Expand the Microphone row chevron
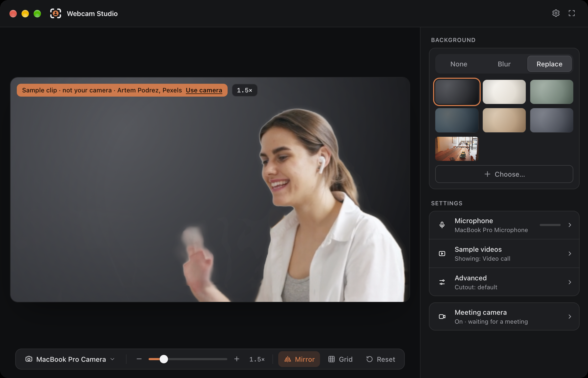The image size is (588, 378). (x=570, y=225)
